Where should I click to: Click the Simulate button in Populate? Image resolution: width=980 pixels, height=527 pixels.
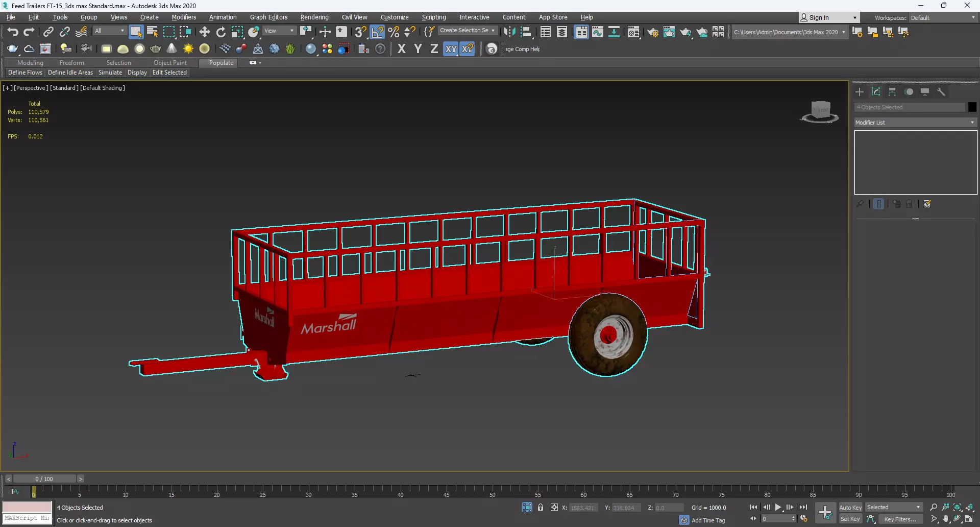click(x=110, y=73)
